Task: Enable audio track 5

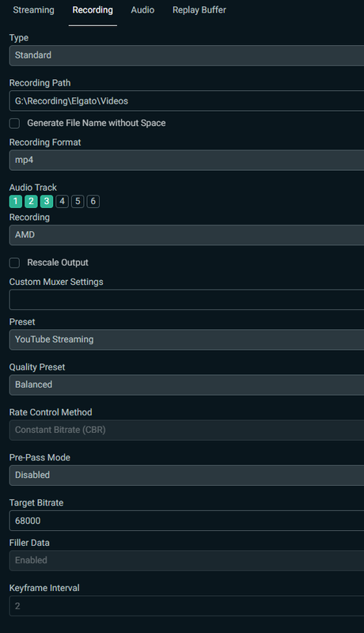Action: (x=78, y=201)
